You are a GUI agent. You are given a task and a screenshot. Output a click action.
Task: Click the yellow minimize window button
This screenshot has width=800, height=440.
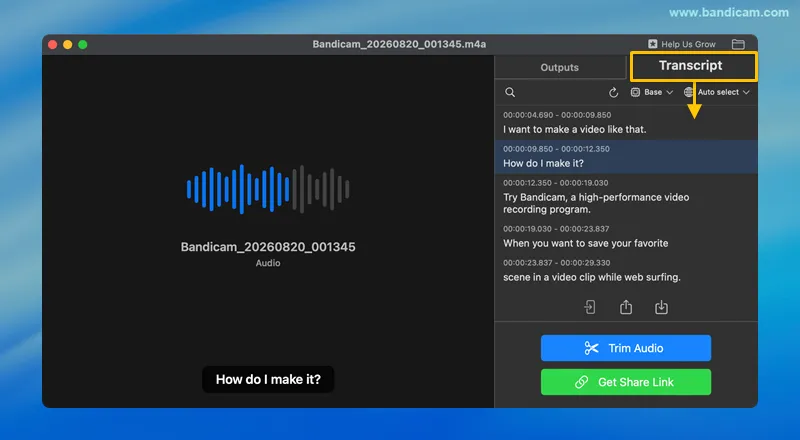[x=67, y=45]
